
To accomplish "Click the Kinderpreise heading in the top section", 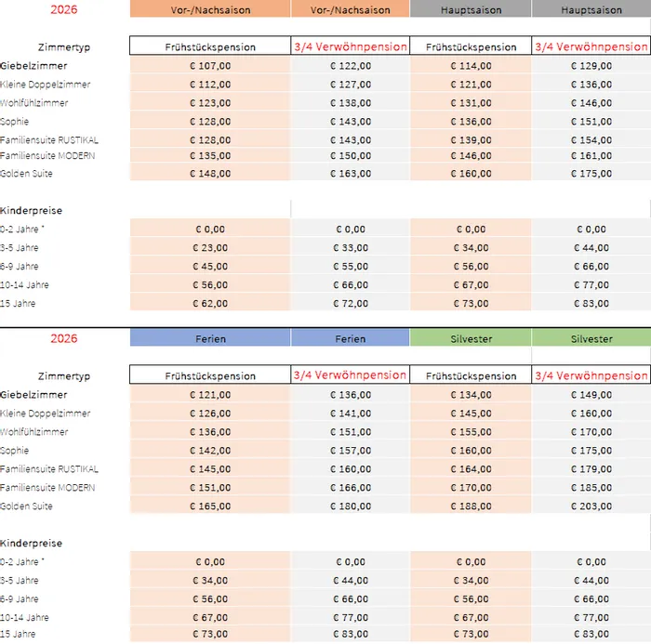I will 32,211.
